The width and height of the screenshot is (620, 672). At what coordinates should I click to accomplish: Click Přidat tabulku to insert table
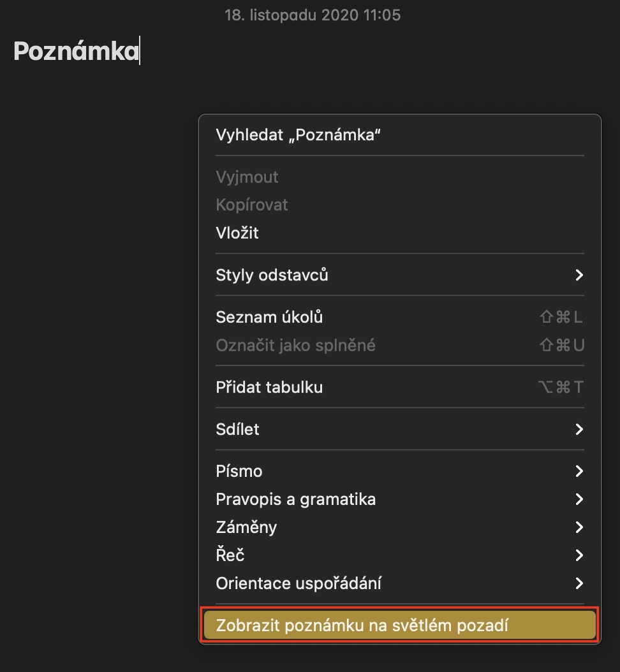tap(269, 388)
